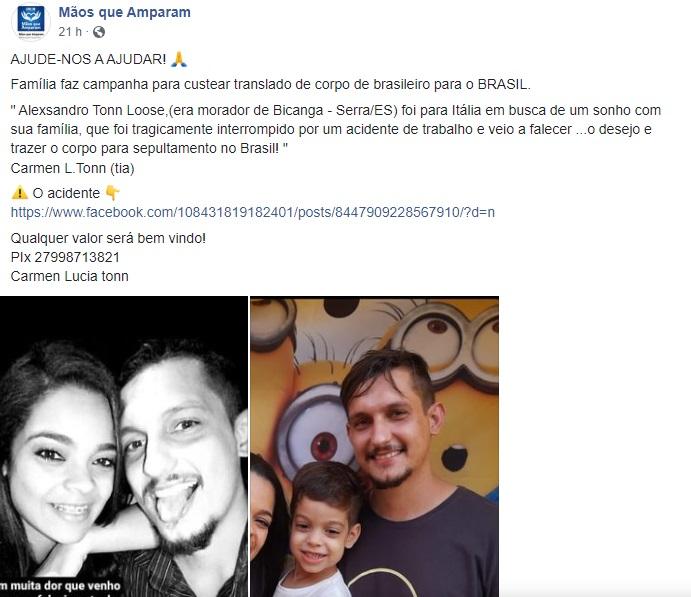Click the AJUDE-NOS A AJUDAR headline text
The image size is (691, 597).
88,59
